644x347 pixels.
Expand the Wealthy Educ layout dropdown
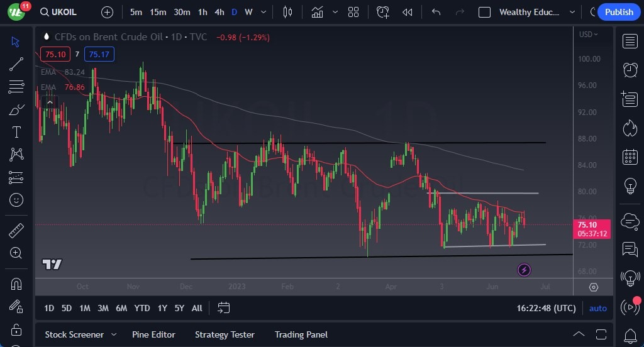[x=572, y=12]
